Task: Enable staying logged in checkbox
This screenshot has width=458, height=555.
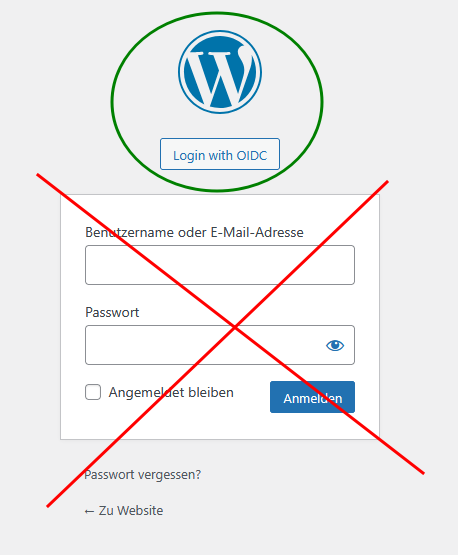Action: 93,392
